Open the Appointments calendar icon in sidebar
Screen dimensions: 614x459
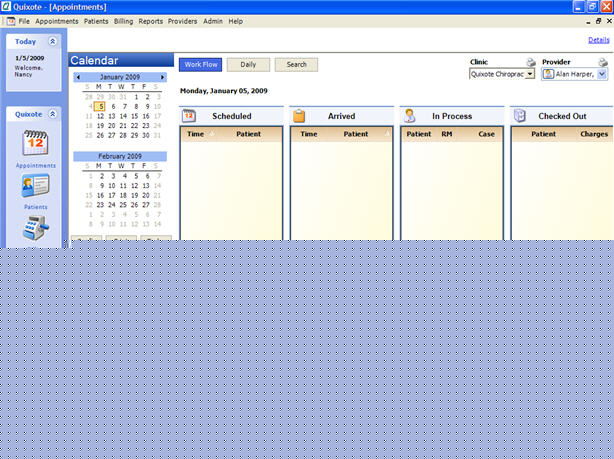[35, 143]
